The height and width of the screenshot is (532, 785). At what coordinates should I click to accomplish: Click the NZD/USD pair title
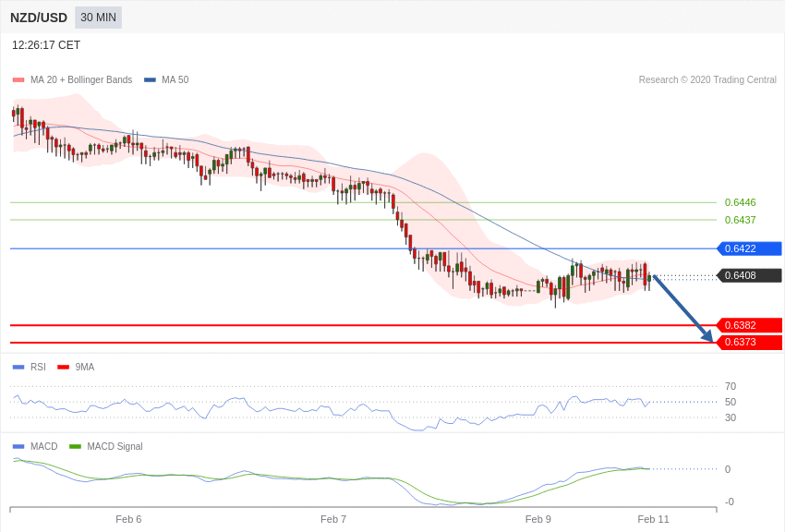point(39,18)
